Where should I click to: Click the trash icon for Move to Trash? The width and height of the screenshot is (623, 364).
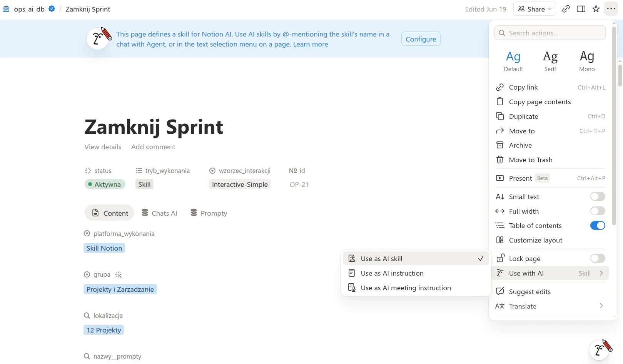tap(500, 160)
